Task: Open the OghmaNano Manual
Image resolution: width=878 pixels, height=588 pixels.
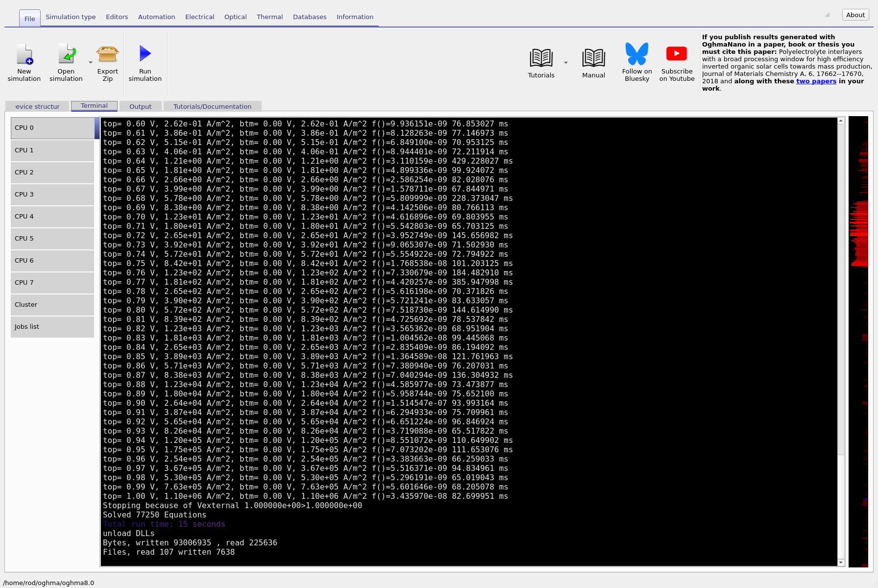Action: (x=593, y=61)
